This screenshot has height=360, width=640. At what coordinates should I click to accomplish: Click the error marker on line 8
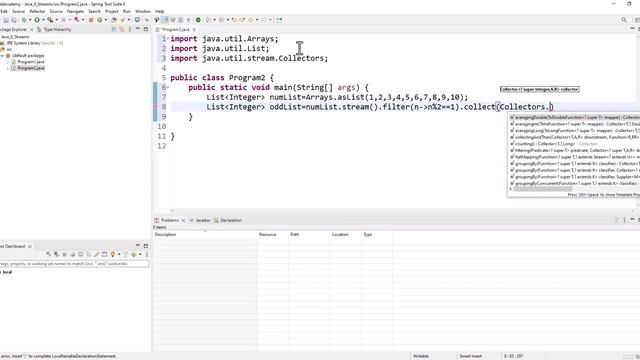coord(155,107)
